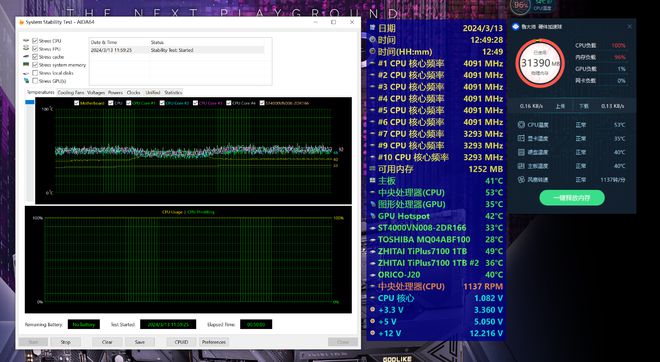Viewport: 660px width, 362px height.
Task: Click the cache icon beside Stress cache
Action: point(26,57)
